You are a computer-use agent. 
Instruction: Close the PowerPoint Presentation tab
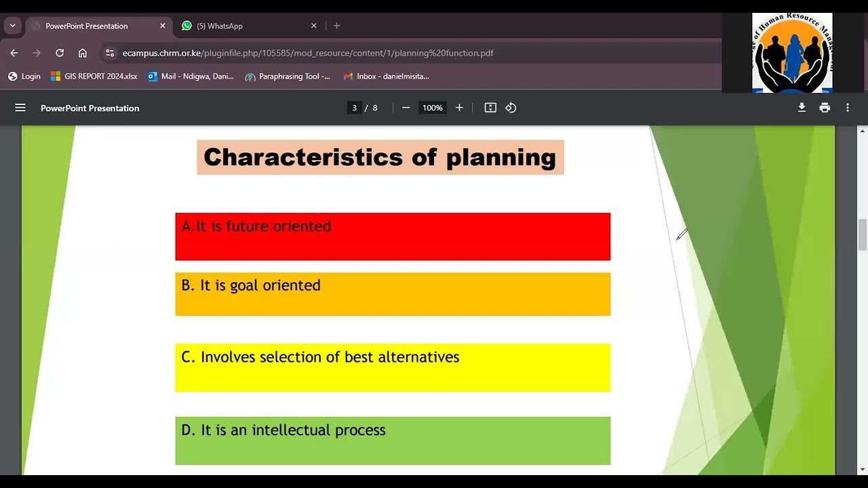point(163,26)
